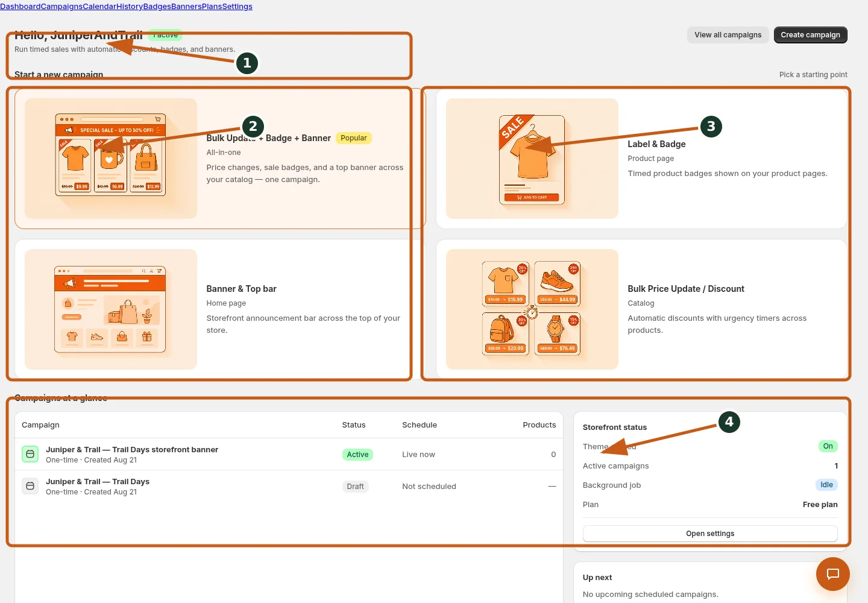The height and width of the screenshot is (603, 868).
Task: Click the Open settings button
Action: click(710, 534)
